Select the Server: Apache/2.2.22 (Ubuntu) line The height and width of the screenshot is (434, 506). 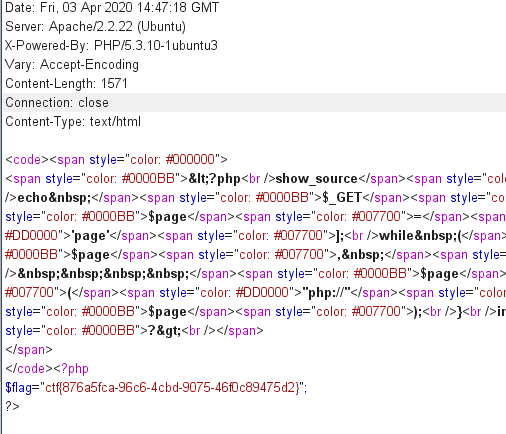point(95,26)
